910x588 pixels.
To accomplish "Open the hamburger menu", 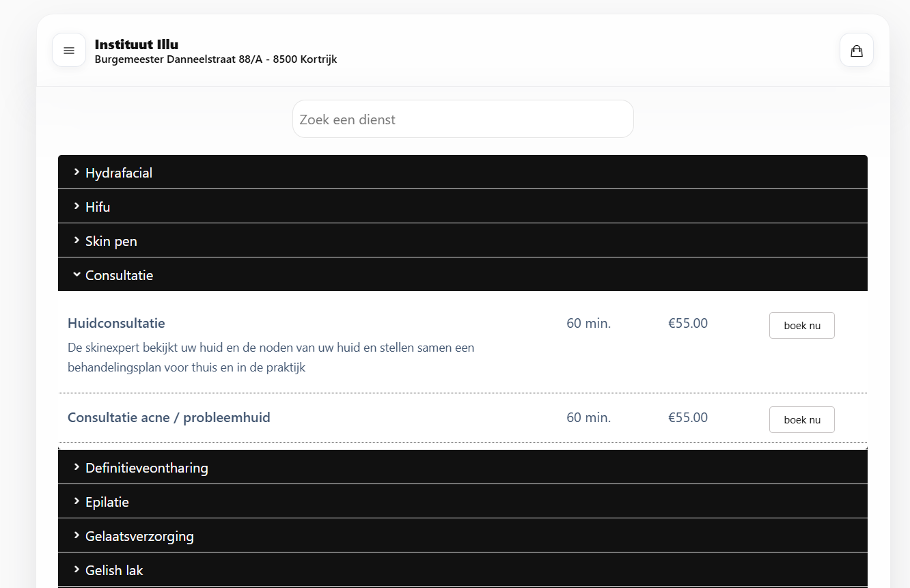I will click(x=69, y=51).
